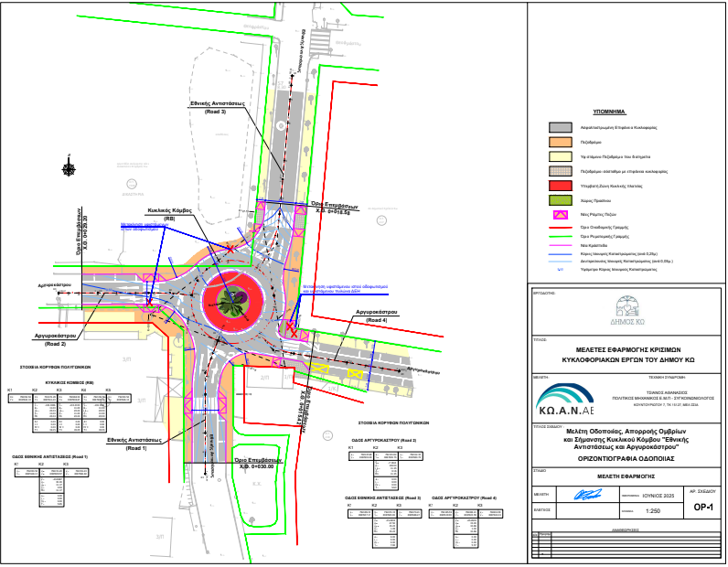Click the ΟΡ-1 drawing number box
Viewport: 728px width, 567px height.
702,506
